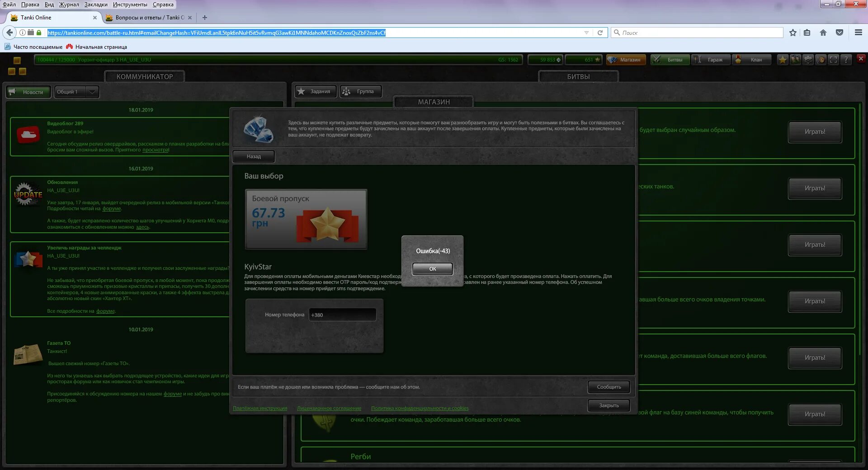This screenshot has width=868, height=470.
Task: Open Политика конфиденциальности и cookies link
Action: point(420,408)
